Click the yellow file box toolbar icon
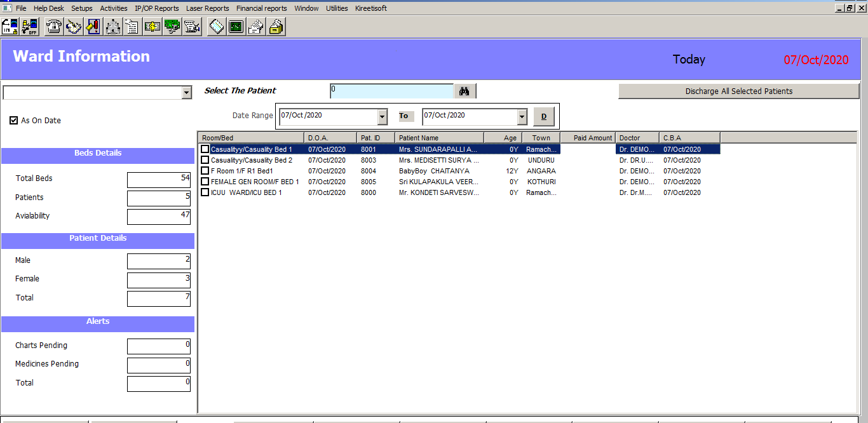The height and width of the screenshot is (423, 868). point(276,27)
